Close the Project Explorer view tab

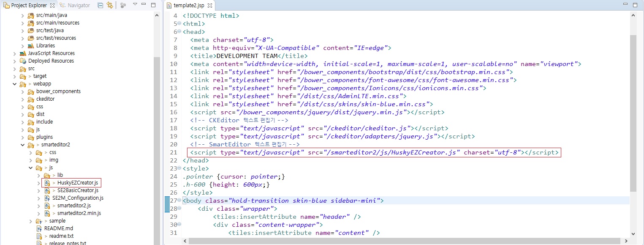(52, 5)
